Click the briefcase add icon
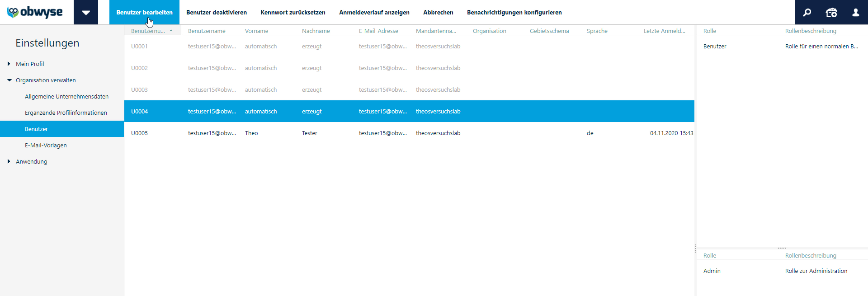The height and width of the screenshot is (296, 868). [831, 12]
